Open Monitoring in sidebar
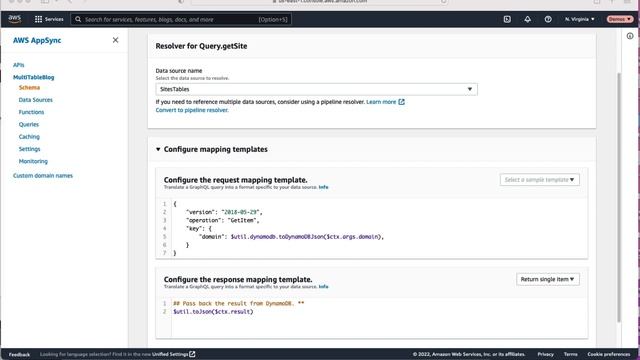This screenshot has height=360, width=640. tap(33, 161)
